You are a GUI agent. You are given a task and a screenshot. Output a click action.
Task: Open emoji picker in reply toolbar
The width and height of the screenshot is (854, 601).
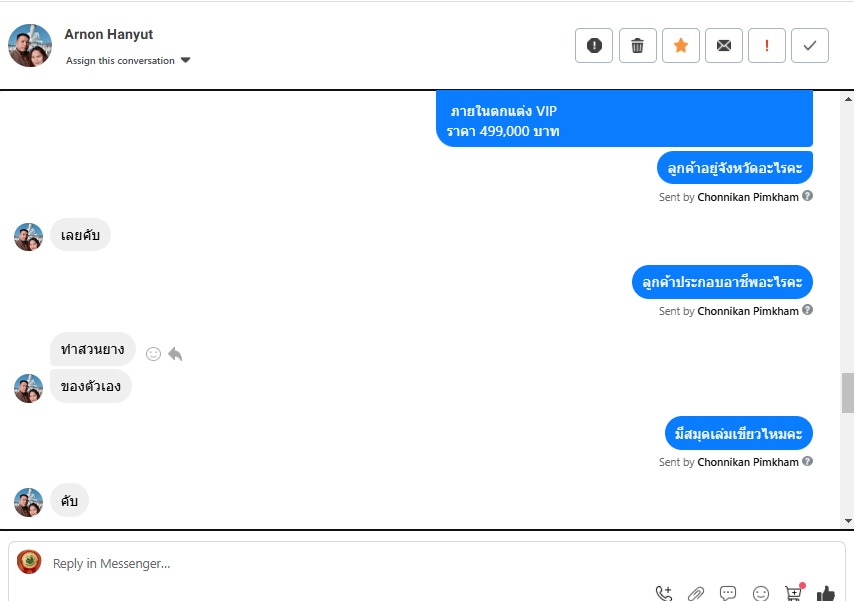(x=760, y=593)
